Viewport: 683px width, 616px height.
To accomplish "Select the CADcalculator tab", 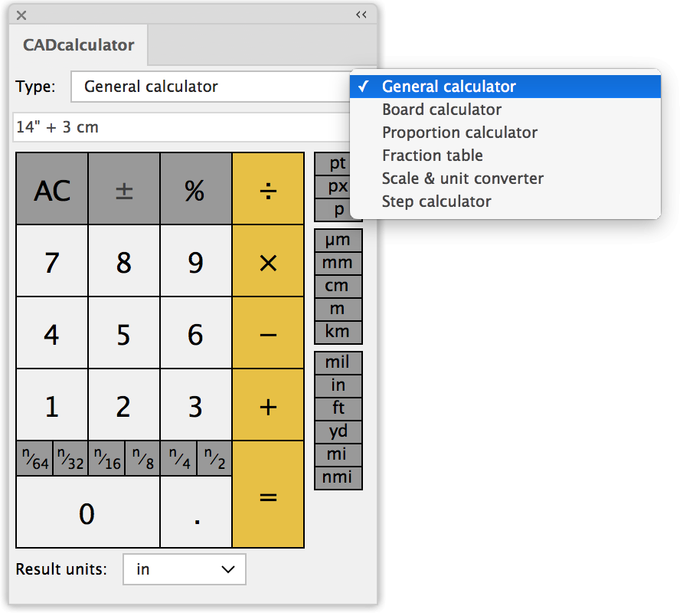I will (x=79, y=45).
